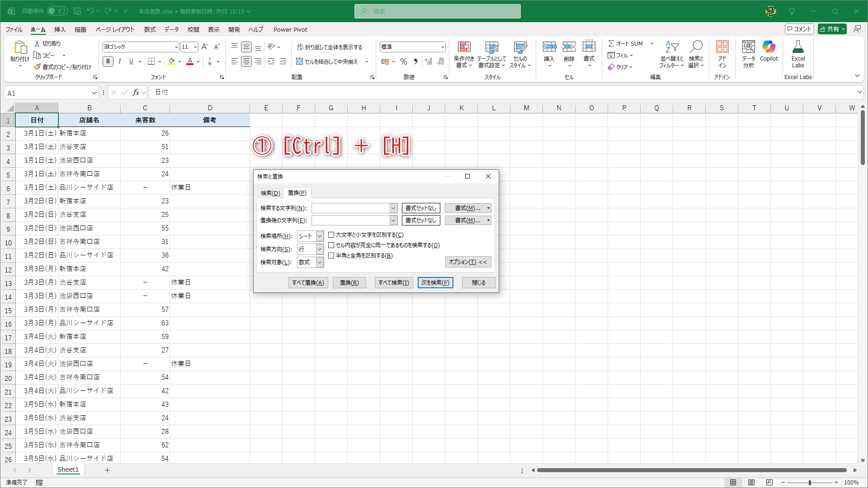Open the search direction dropdown

tap(320, 249)
